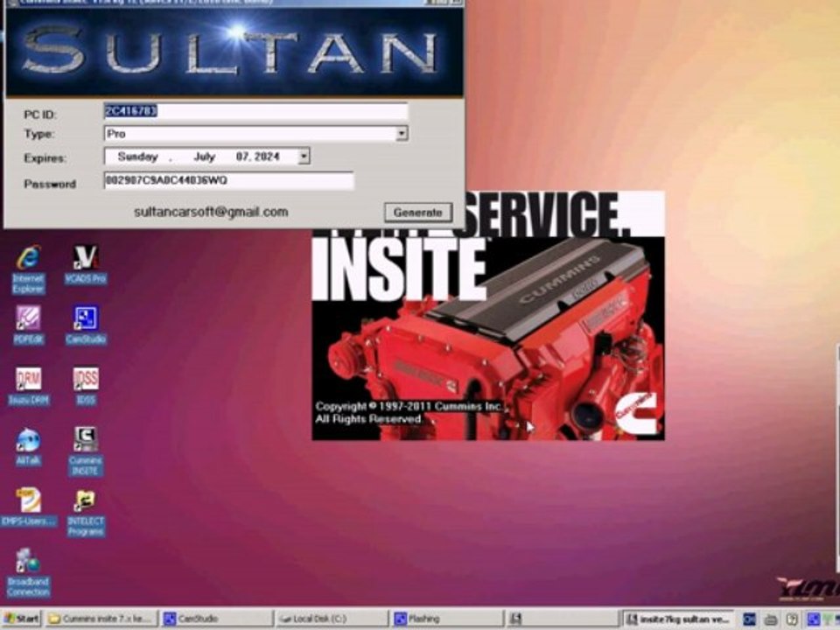
Task: Switch to CanStudio taskbar item
Action: pos(217,619)
